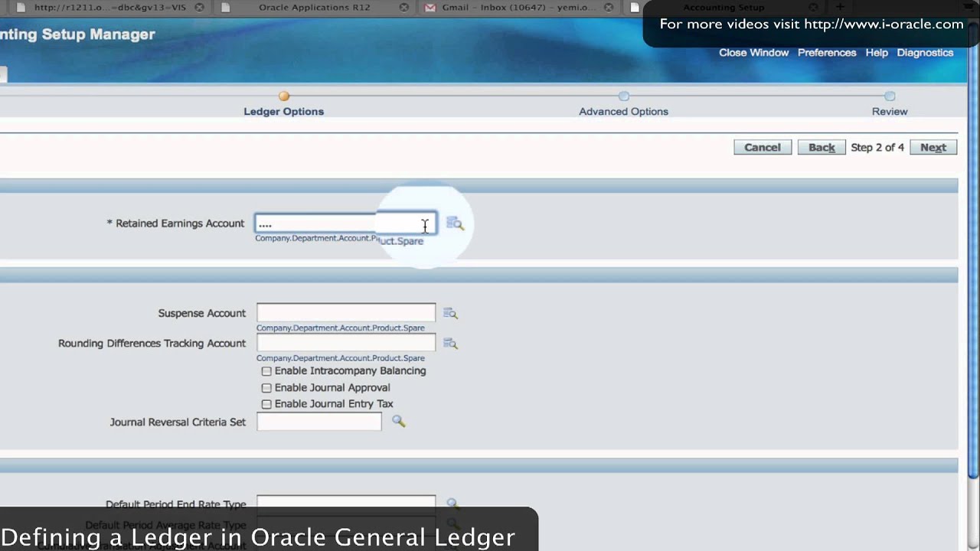Enable Journal Entry Tax checkbox
This screenshot has width=980, height=551.
coord(266,404)
